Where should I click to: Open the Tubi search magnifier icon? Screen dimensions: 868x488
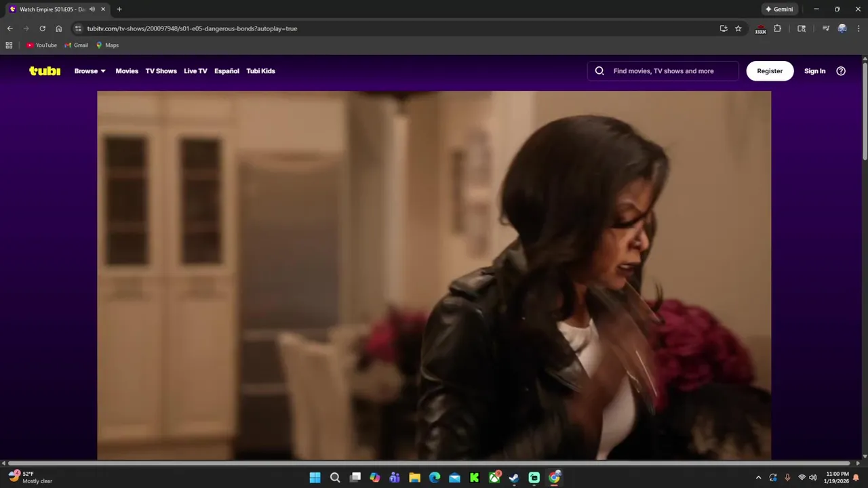(x=599, y=70)
